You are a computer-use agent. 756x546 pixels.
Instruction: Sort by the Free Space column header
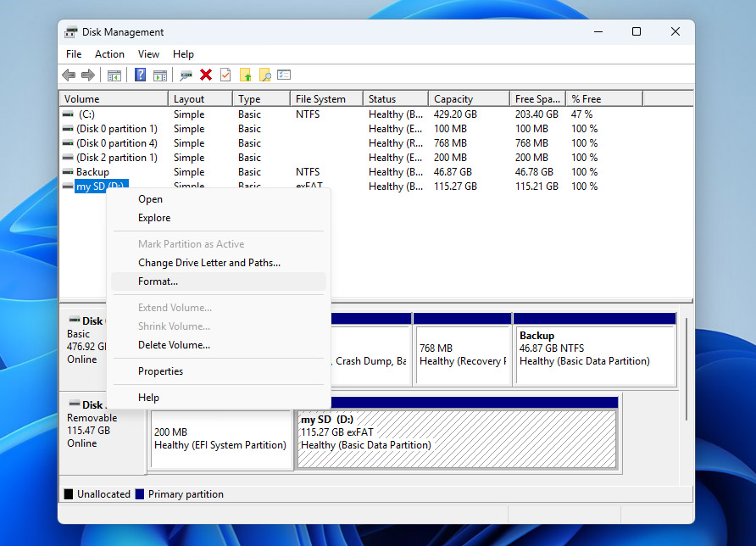[537, 99]
